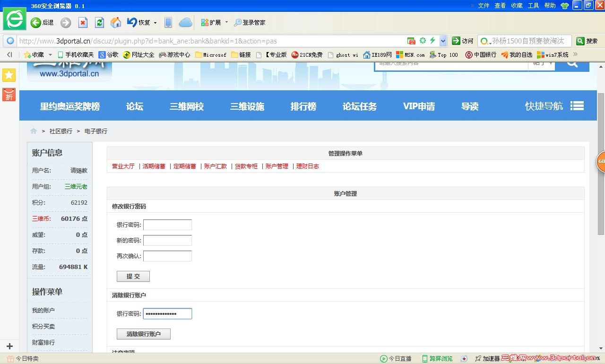605x364 pixels.
Task: Click the green Back arrow button
Action: pos(35,22)
